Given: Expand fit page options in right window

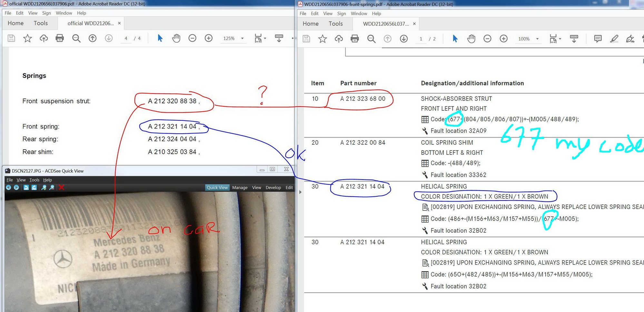Looking at the screenshot, I should point(560,39).
